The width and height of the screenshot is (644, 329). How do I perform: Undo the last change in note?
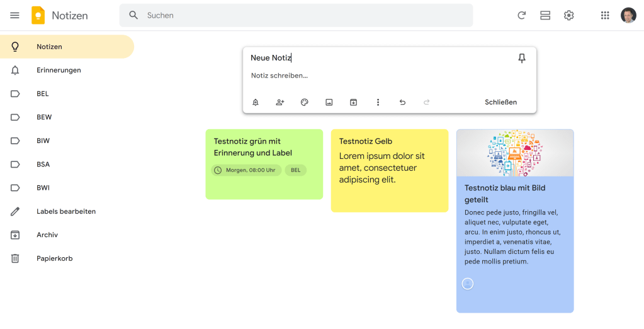pos(402,102)
